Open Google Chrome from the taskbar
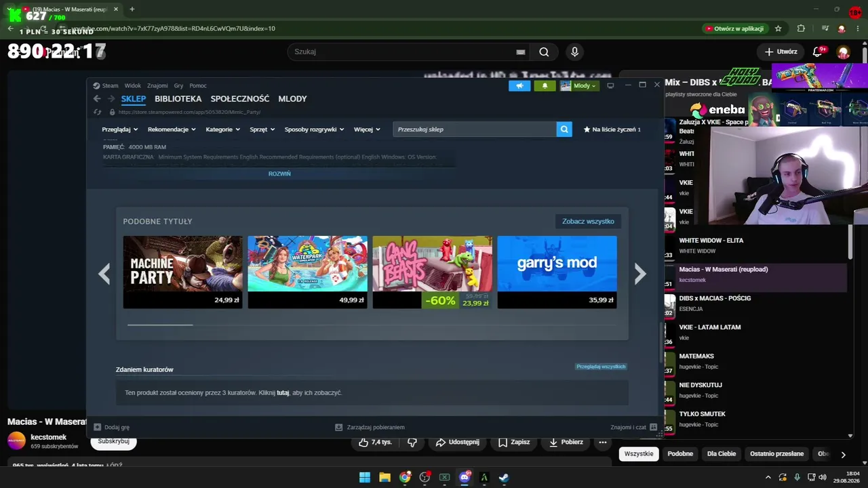Image resolution: width=868 pixels, height=488 pixels. 405,477
